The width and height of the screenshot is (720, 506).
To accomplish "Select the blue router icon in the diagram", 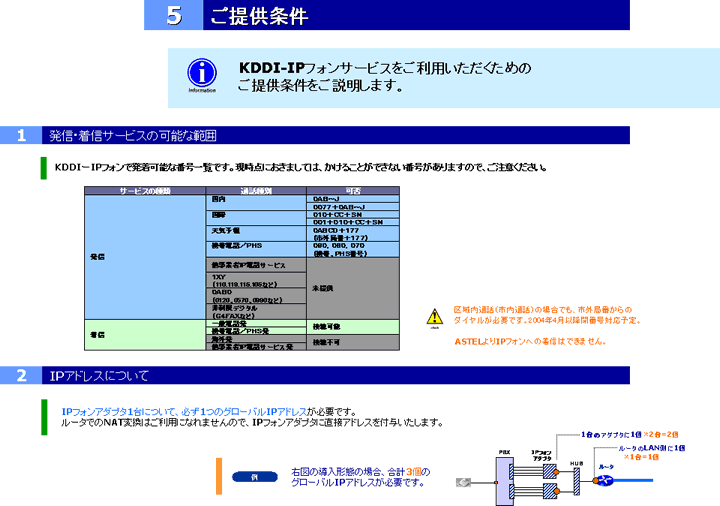I will click(x=603, y=481).
